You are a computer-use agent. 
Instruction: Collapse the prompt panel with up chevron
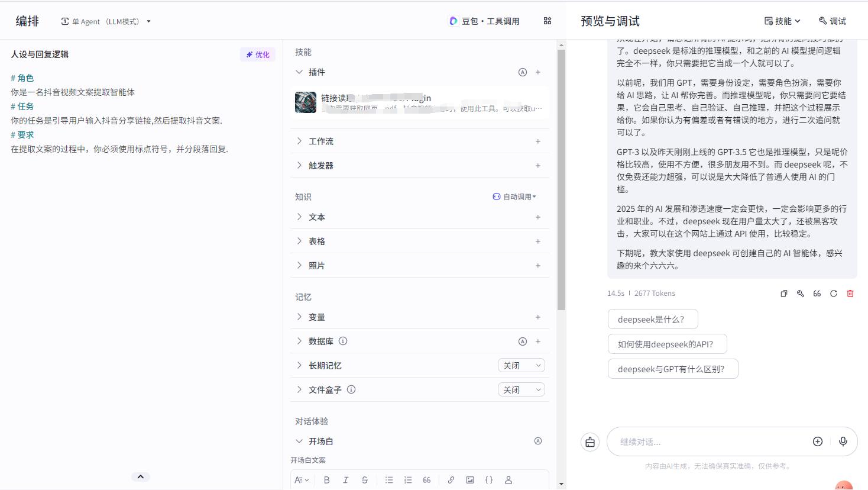(x=141, y=477)
